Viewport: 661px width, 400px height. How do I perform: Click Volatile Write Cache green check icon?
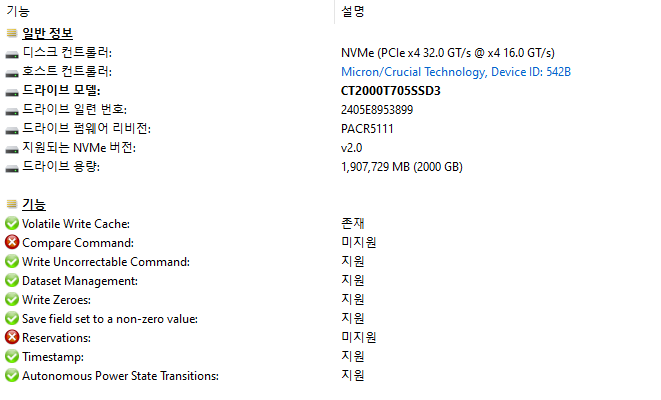(12, 223)
